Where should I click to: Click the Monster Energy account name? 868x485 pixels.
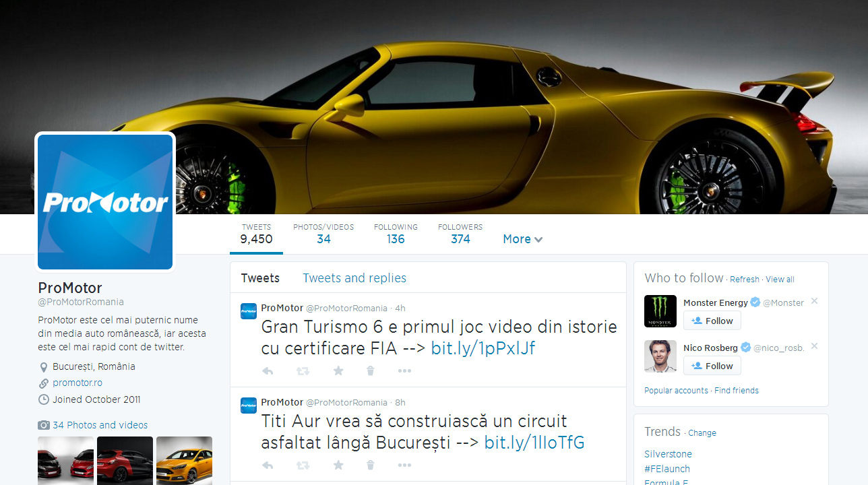[716, 302]
